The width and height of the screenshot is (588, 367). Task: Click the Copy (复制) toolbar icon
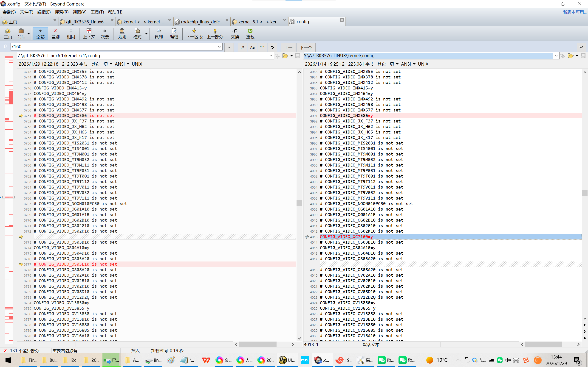pyautogui.click(x=158, y=31)
